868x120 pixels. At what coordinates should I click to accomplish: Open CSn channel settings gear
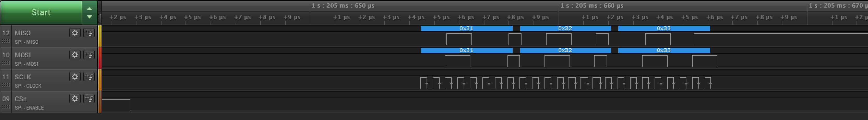click(x=75, y=99)
